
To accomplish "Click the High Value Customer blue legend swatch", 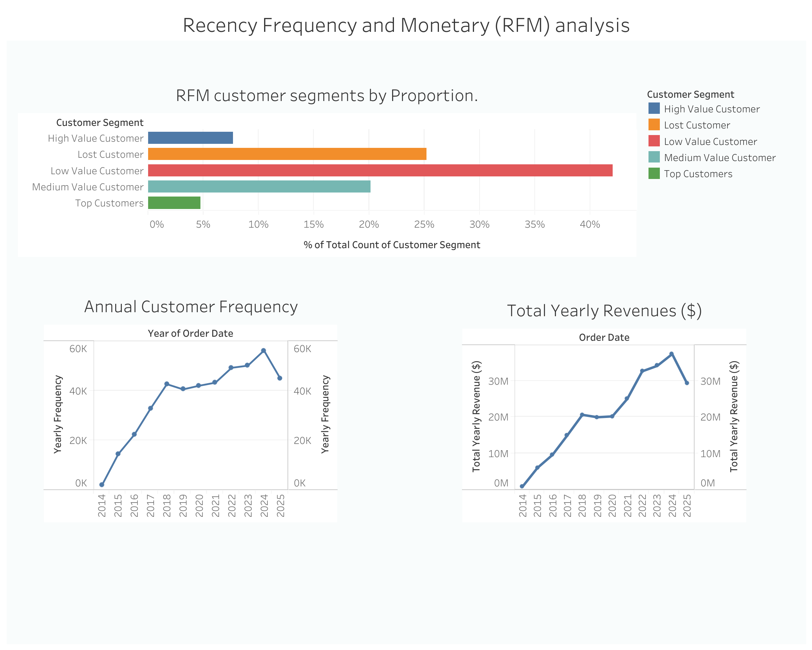I will 654,109.
